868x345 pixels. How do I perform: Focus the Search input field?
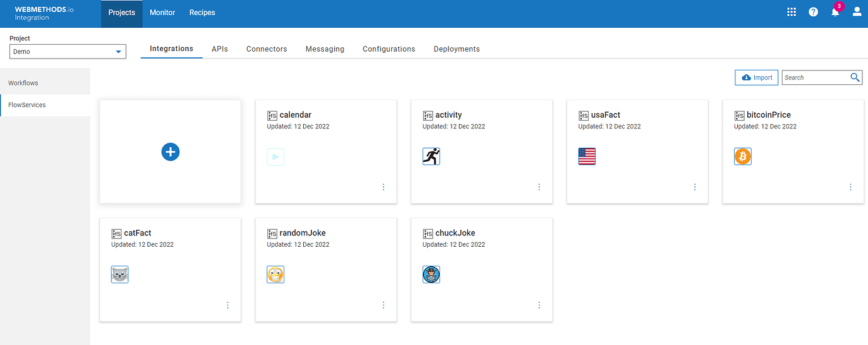pyautogui.click(x=815, y=77)
